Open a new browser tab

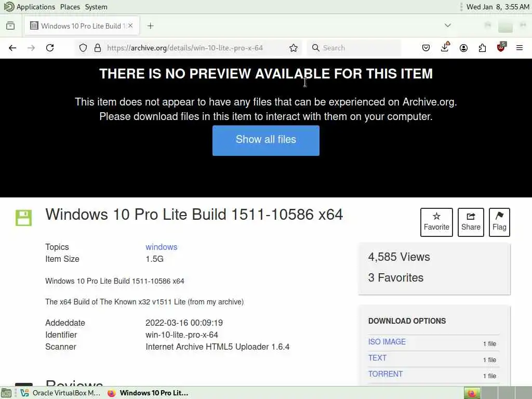coord(151,26)
